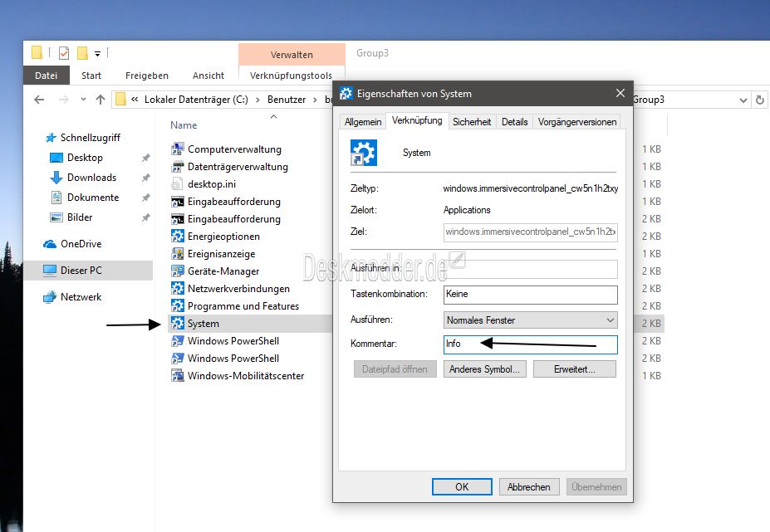The width and height of the screenshot is (770, 532).
Task: Toggle the pin icon next to Bilder
Action: 146,217
